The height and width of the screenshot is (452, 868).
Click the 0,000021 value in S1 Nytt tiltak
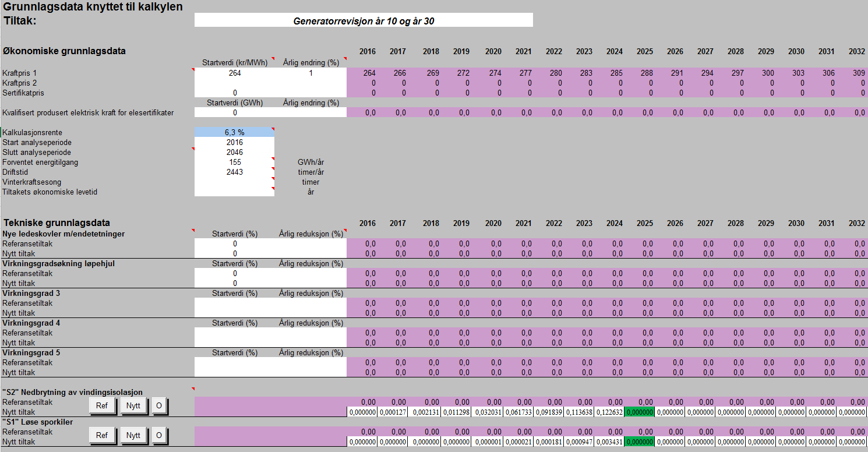tap(518, 442)
